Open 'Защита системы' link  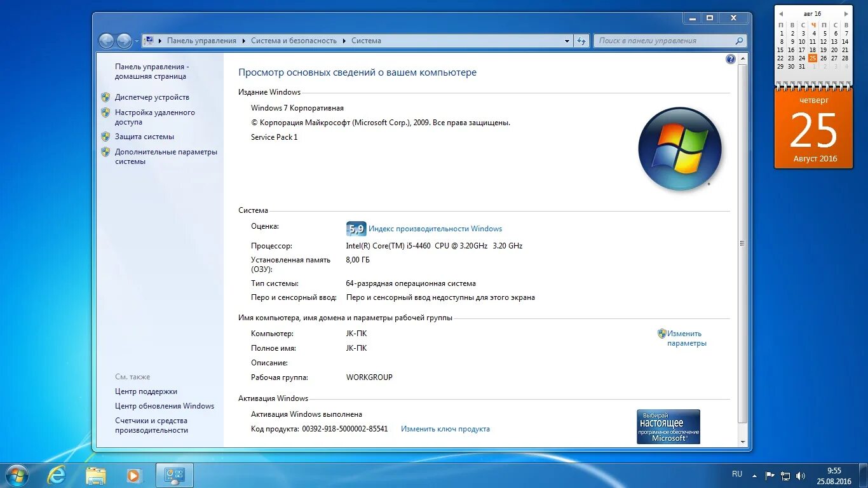[x=144, y=137]
